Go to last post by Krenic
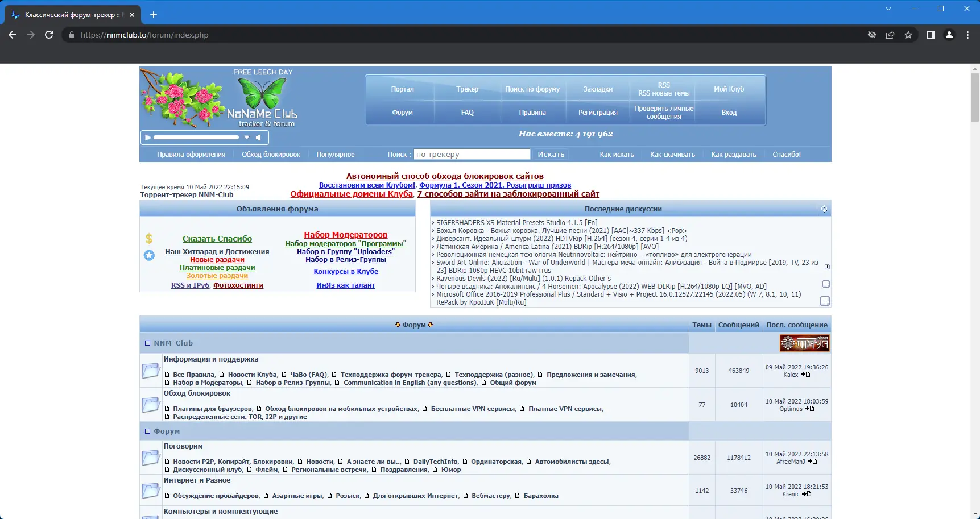The image size is (980, 519). (807, 494)
